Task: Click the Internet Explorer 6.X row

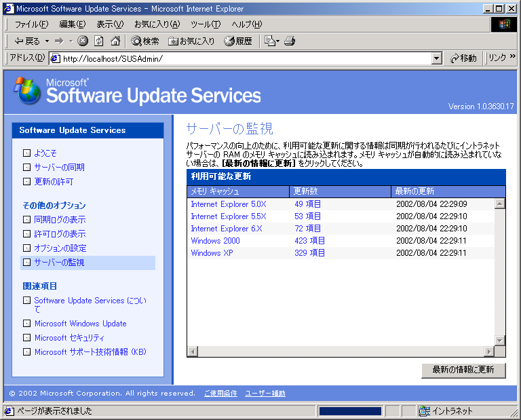Action: (341, 228)
